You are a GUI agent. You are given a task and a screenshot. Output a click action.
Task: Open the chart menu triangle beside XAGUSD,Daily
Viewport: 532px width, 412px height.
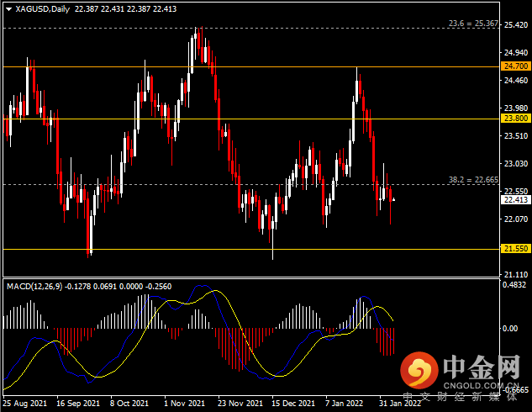[x=8, y=9]
